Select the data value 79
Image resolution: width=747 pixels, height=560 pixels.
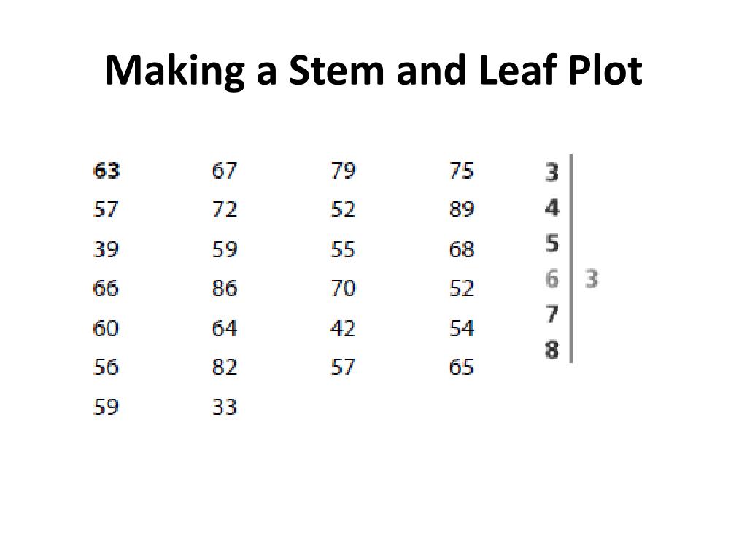342,171
